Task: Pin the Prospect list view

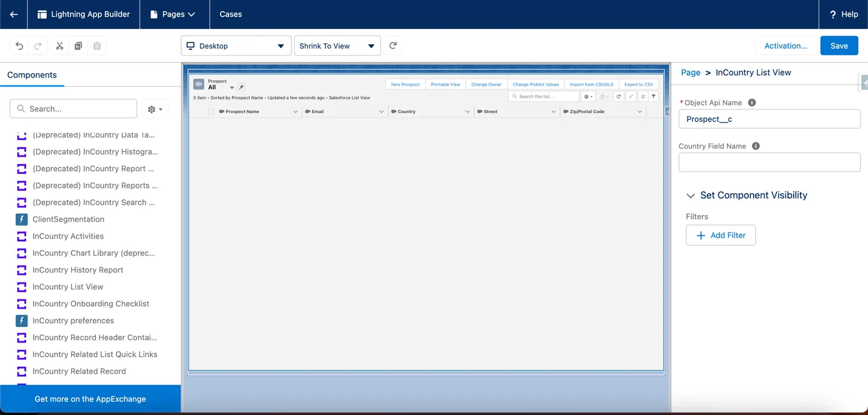Action: tap(242, 87)
